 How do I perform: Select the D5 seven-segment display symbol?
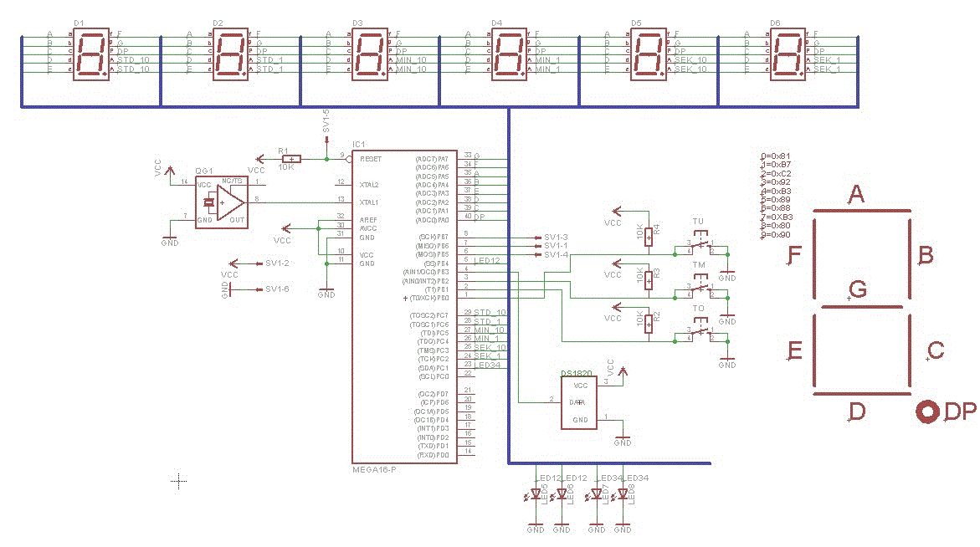(649, 55)
